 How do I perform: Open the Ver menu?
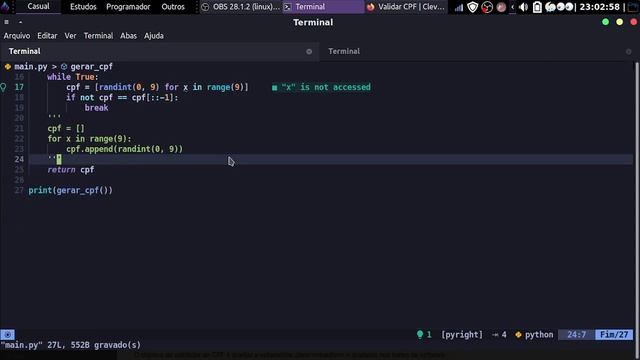[70, 36]
